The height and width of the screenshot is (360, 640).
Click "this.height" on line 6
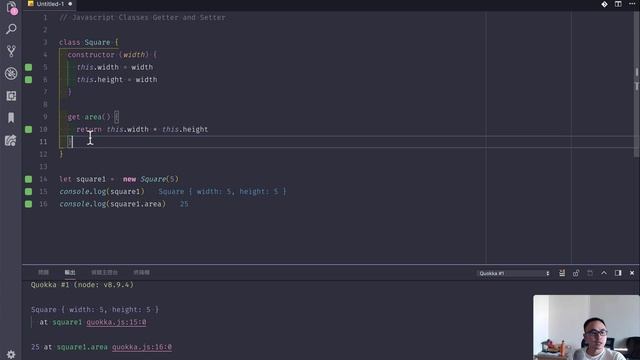click(100, 80)
